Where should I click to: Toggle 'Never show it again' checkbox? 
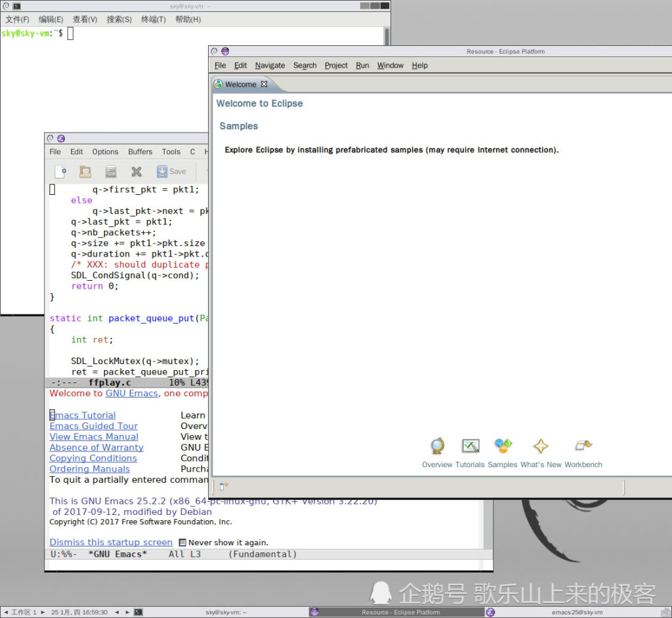tap(182, 543)
